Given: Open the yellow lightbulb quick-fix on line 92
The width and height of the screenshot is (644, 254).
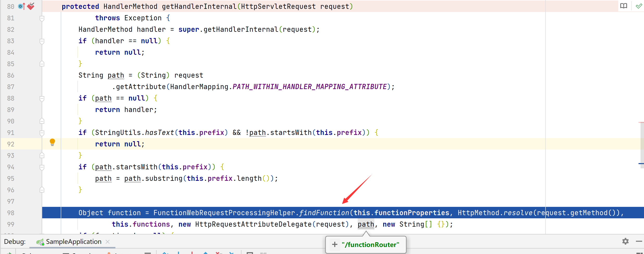Looking at the screenshot, I should 52,142.
